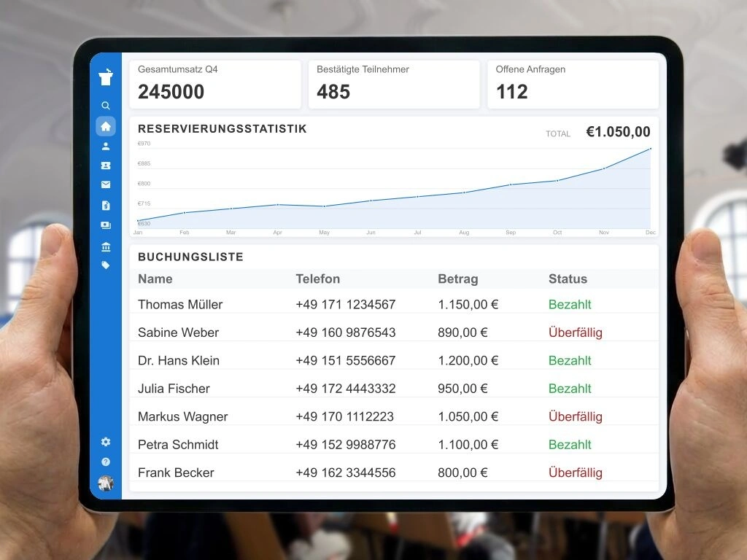Select the Offene Anfragen card
Viewport: 747px width, 560px height.
tap(573, 84)
